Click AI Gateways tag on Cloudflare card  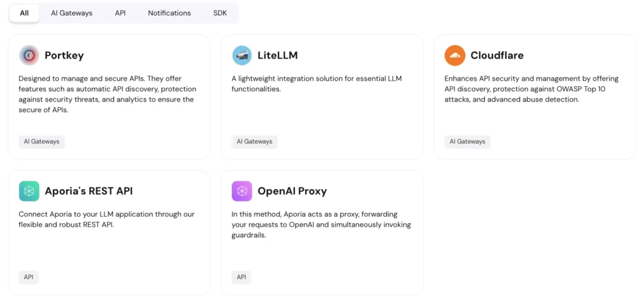[467, 142]
